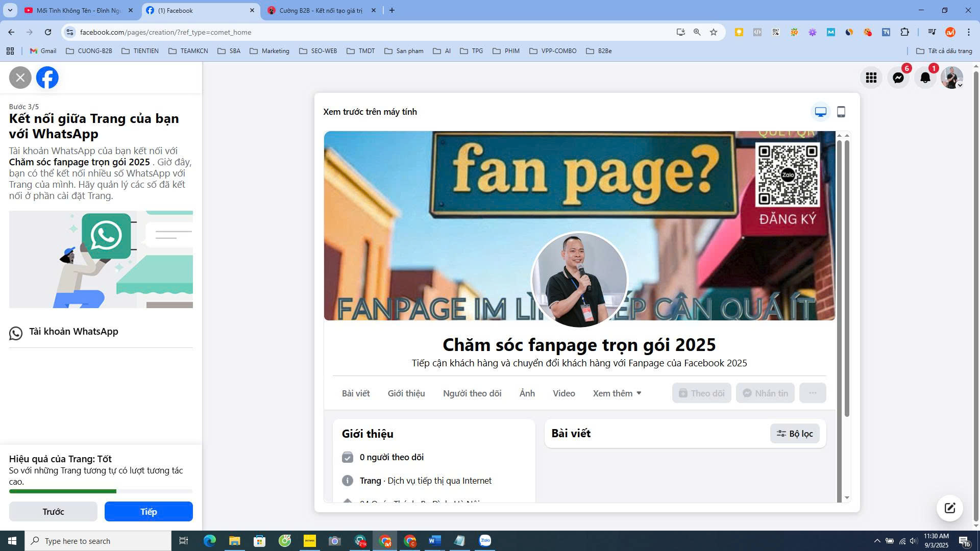Bookmark this page with star icon
980x551 pixels.
pyautogui.click(x=714, y=32)
